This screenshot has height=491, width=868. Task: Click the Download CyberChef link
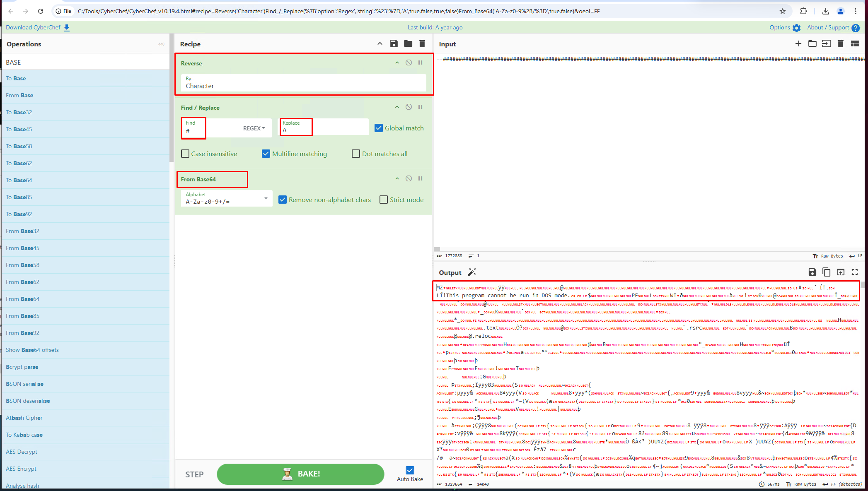pyautogui.click(x=38, y=28)
